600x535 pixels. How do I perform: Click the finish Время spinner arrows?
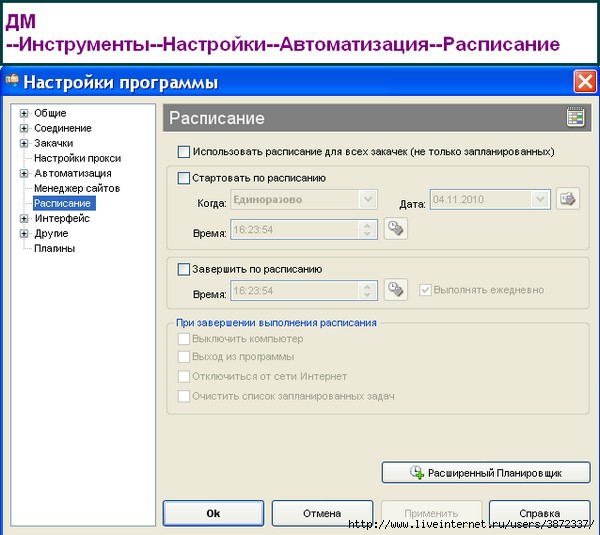[x=367, y=290]
